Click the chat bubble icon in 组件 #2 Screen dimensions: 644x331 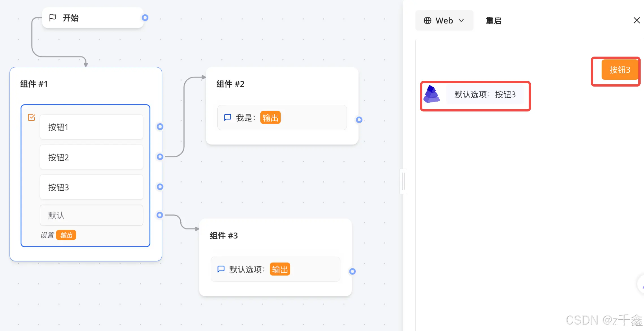click(228, 118)
